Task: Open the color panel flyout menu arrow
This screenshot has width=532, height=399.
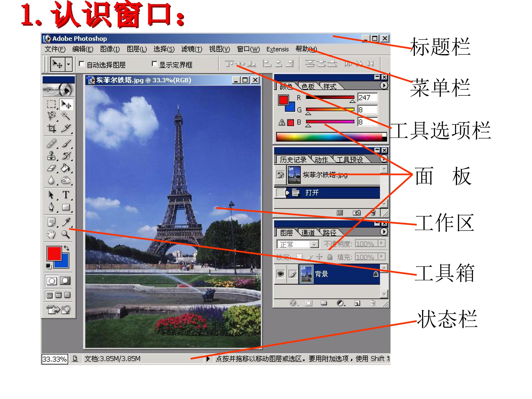Action: [384, 85]
